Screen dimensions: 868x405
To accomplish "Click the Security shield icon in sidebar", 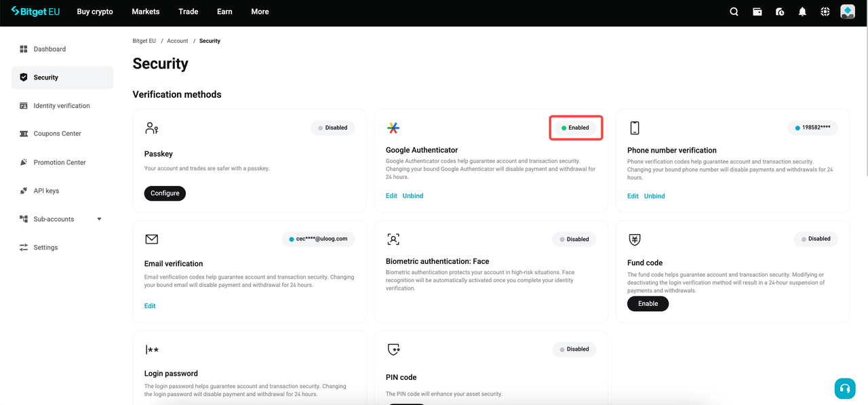I will click(24, 77).
